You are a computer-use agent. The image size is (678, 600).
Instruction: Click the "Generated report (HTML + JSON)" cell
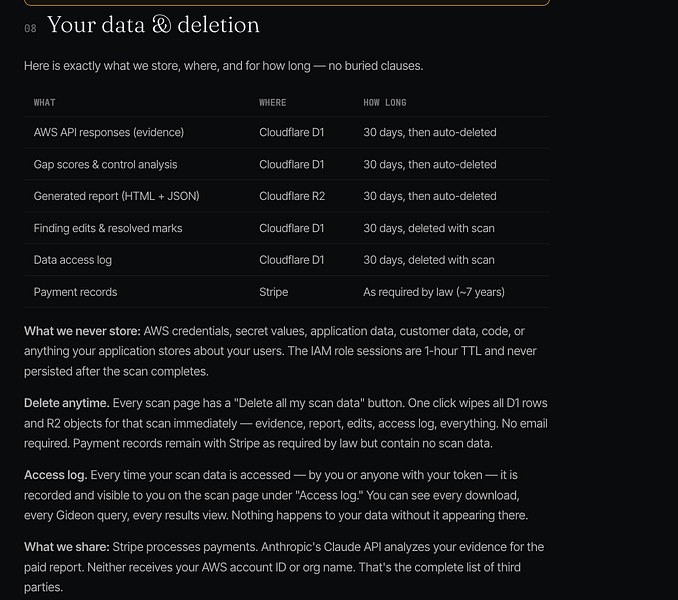pos(116,196)
